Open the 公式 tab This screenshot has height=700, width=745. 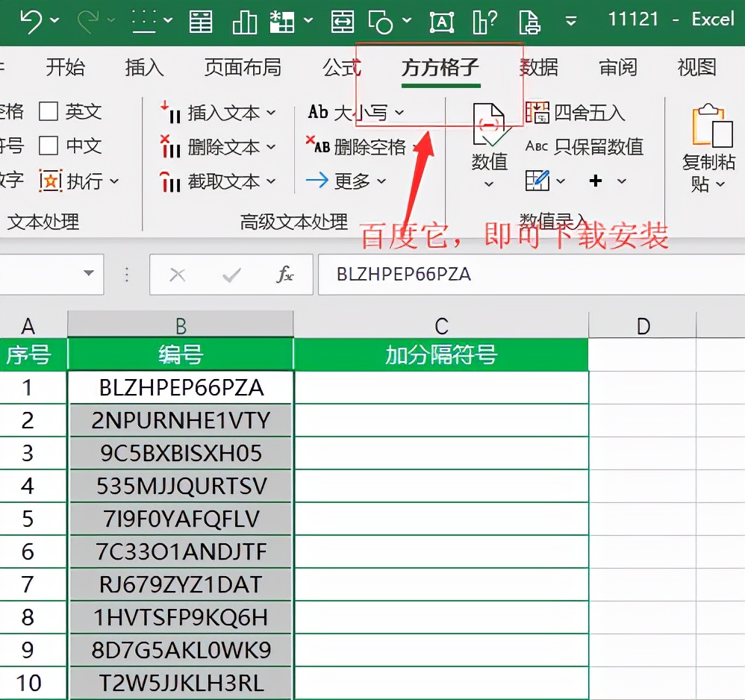[x=342, y=67]
